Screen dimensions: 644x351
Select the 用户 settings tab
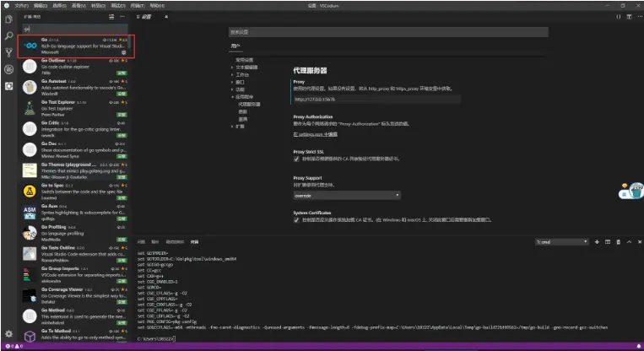click(236, 46)
